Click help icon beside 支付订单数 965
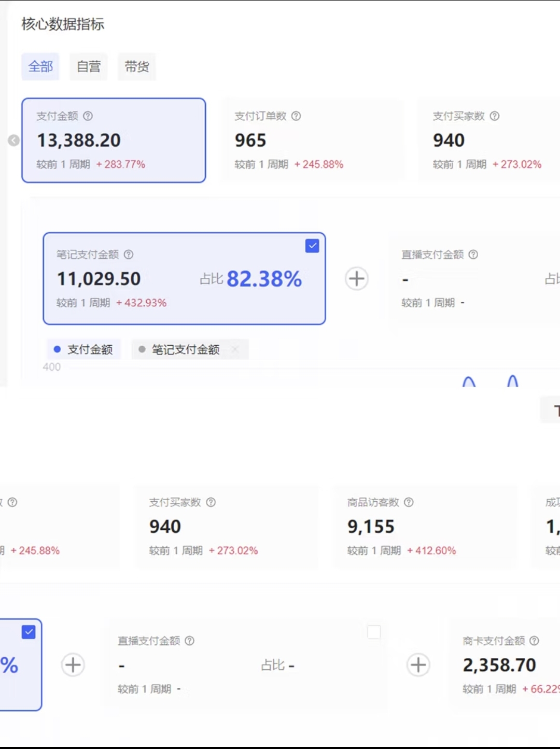The height and width of the screenshot is (749, 560). click(296, 116)
